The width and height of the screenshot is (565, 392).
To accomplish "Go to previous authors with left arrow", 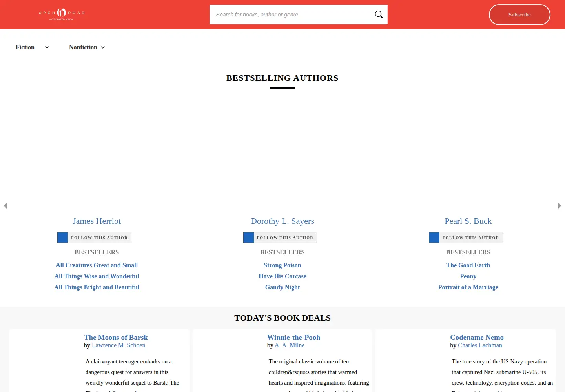I will pos(5,206).
